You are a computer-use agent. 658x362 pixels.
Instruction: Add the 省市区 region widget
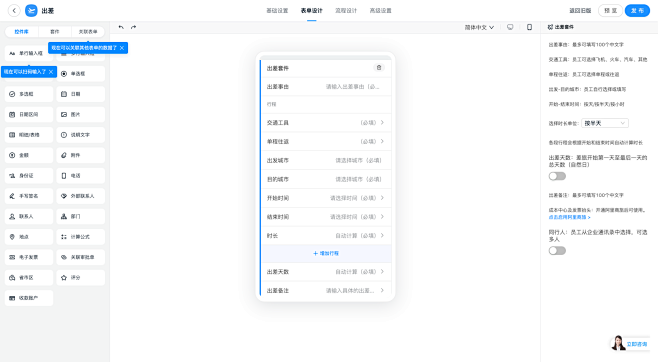coord(29,278)
